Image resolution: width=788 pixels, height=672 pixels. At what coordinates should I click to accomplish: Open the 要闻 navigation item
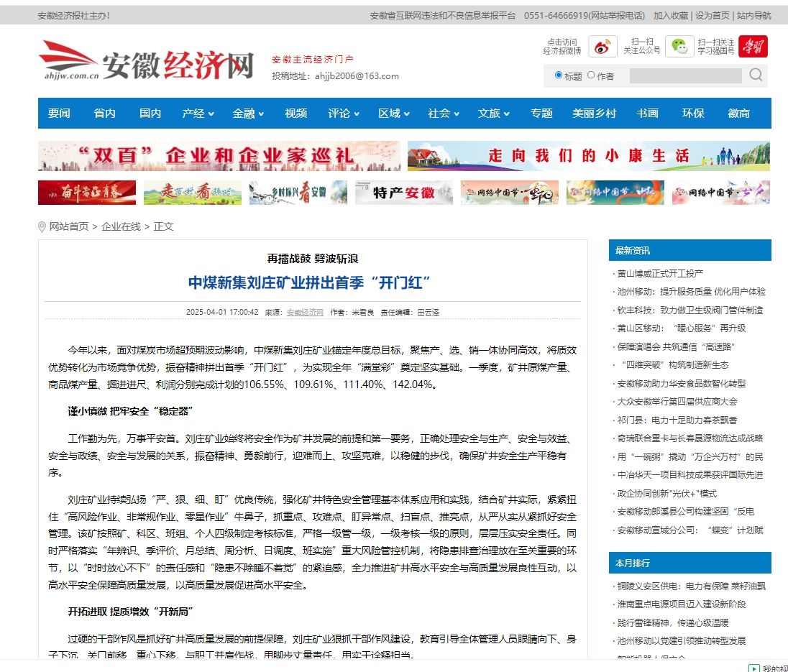[59, 114]
